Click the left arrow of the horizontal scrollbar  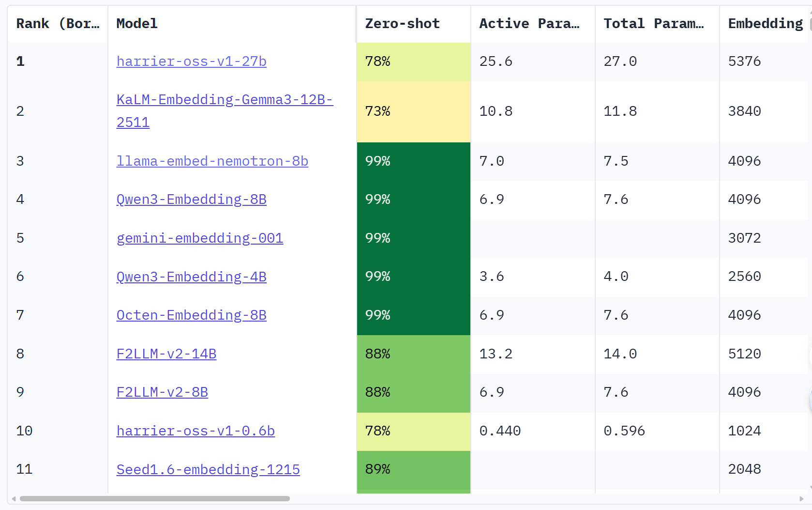pos(14,499)
